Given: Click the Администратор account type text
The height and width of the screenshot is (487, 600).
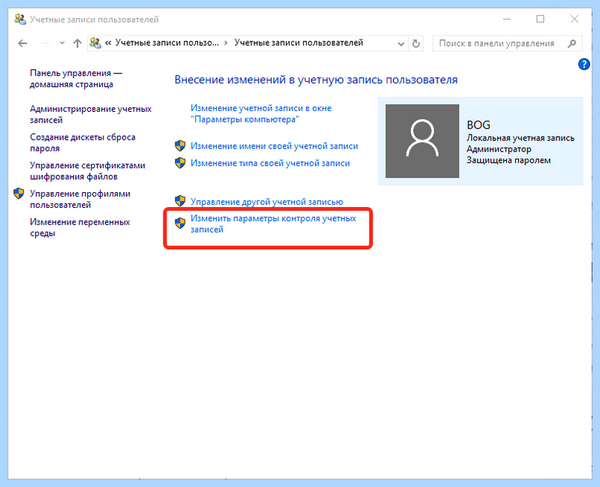Looking at the screenshot, I should [499, 149].
